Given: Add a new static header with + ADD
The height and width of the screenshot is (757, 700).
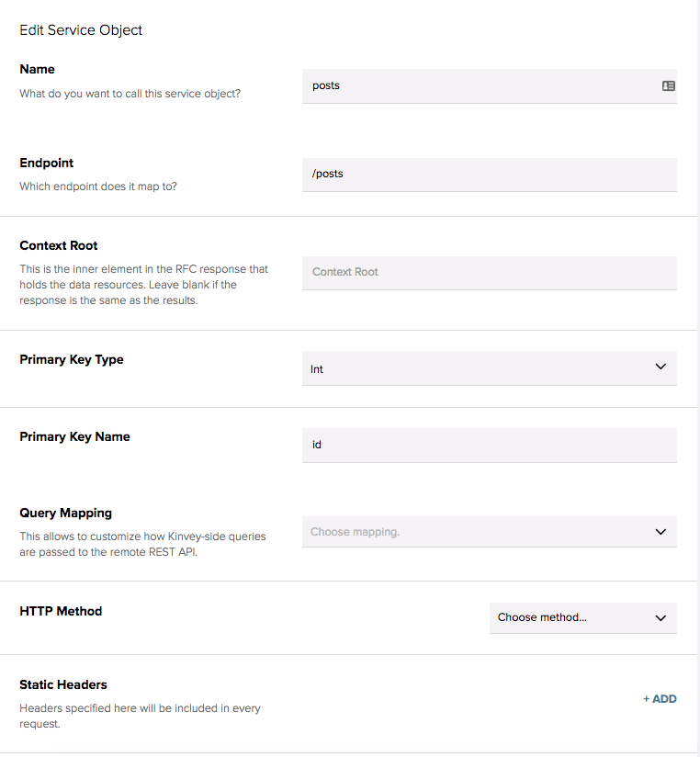Looking at the screenshot, I should pos(660,699).
